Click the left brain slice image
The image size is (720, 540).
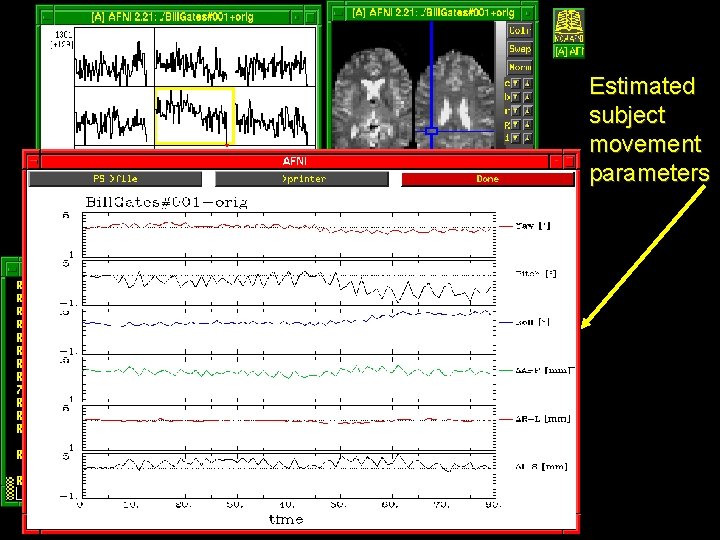click(x=372, y=99)
